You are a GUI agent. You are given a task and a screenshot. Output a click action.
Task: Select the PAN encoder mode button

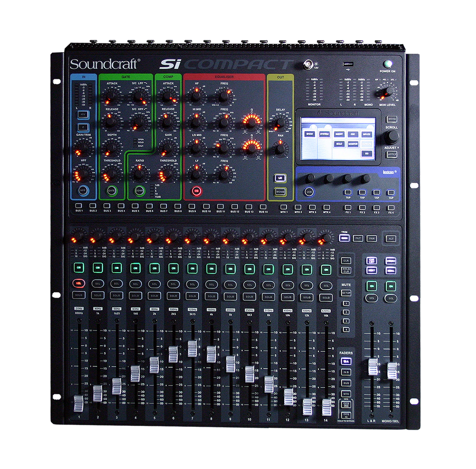tap(371, 239)
